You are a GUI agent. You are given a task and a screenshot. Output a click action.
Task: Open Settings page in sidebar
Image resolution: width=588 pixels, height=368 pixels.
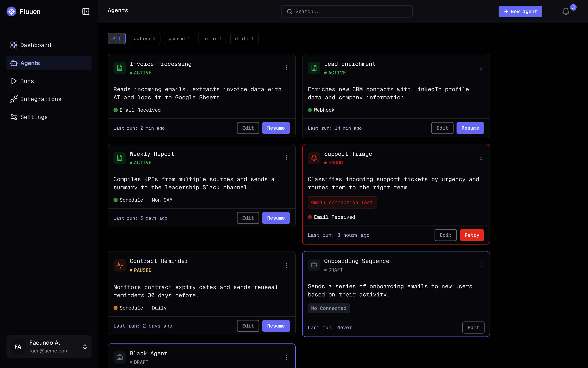(x=49, y=117)
